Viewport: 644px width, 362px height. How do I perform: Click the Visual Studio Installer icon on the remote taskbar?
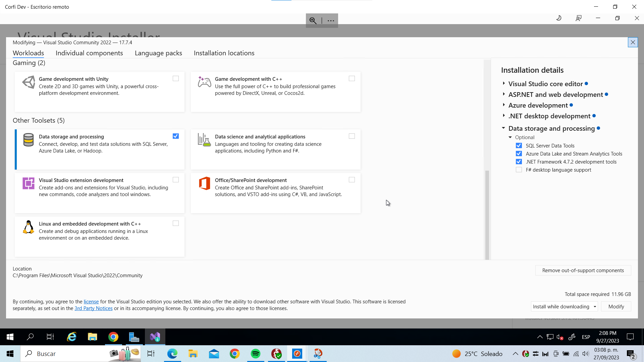155,337
